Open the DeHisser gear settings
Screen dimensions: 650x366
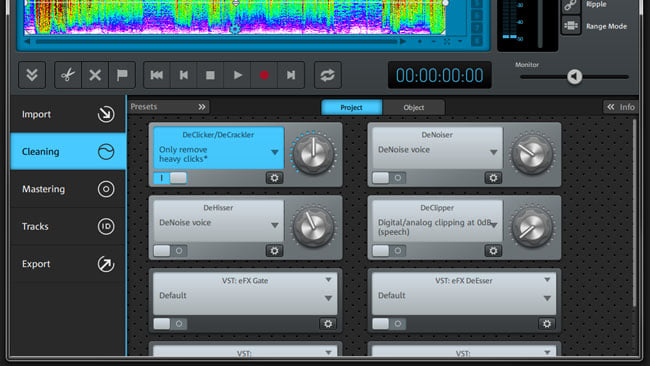click(274, 251)
